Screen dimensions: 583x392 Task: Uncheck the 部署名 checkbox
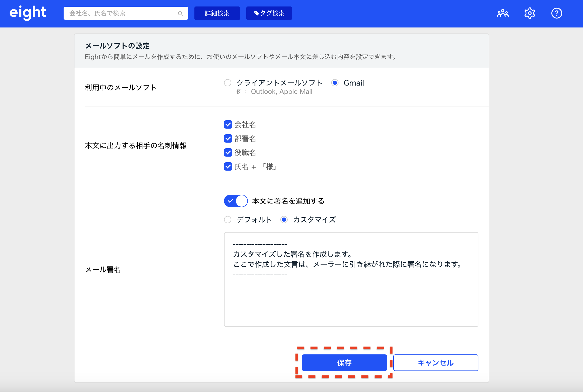[228, 138]
